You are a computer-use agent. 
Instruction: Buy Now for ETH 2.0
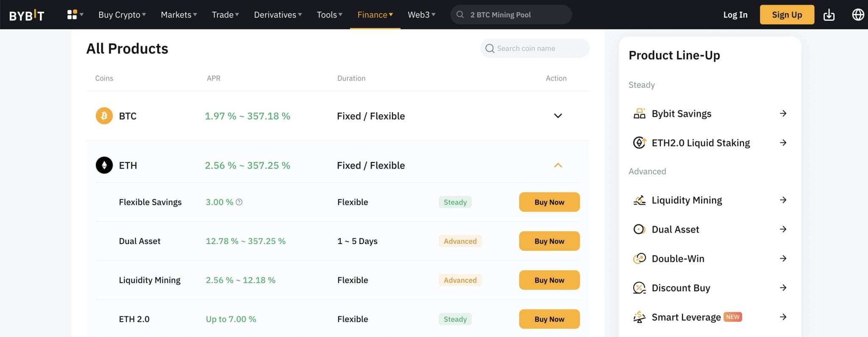click(x=549, y=320)
